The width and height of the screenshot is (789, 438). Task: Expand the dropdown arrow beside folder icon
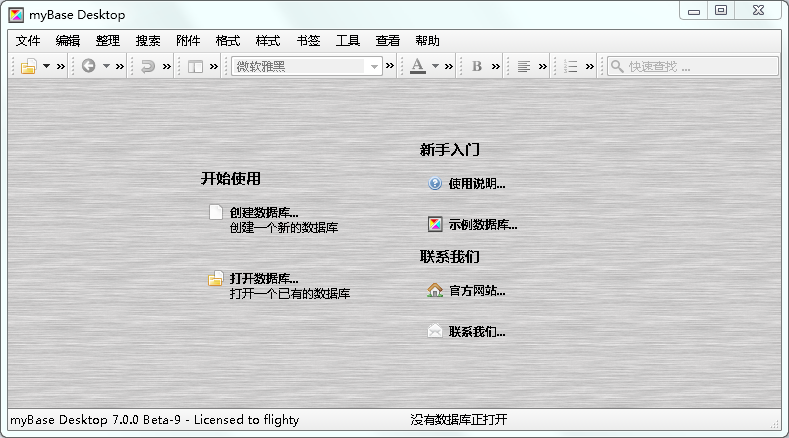46,66
